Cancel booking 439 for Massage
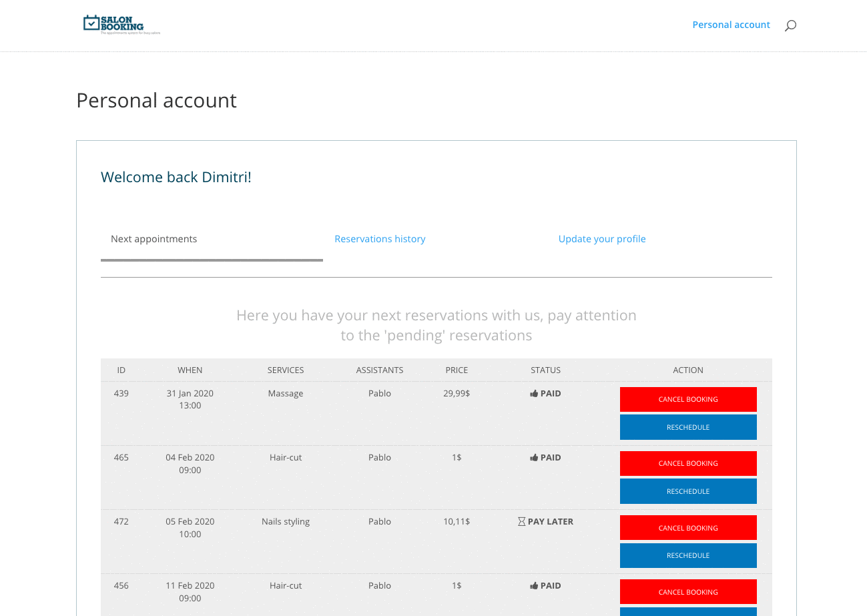Image resolution: width=867 pixels, height=616 pixels. [688, 399]
